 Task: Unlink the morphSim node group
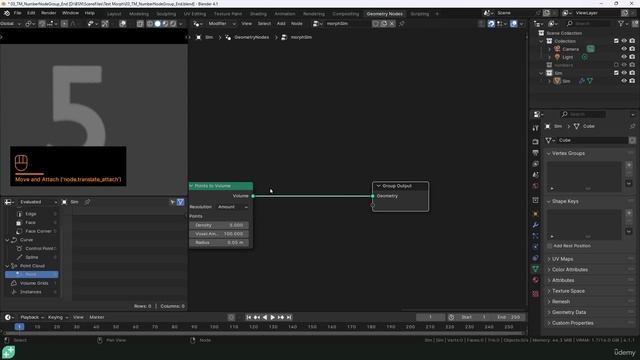click(x=392, y=24)
